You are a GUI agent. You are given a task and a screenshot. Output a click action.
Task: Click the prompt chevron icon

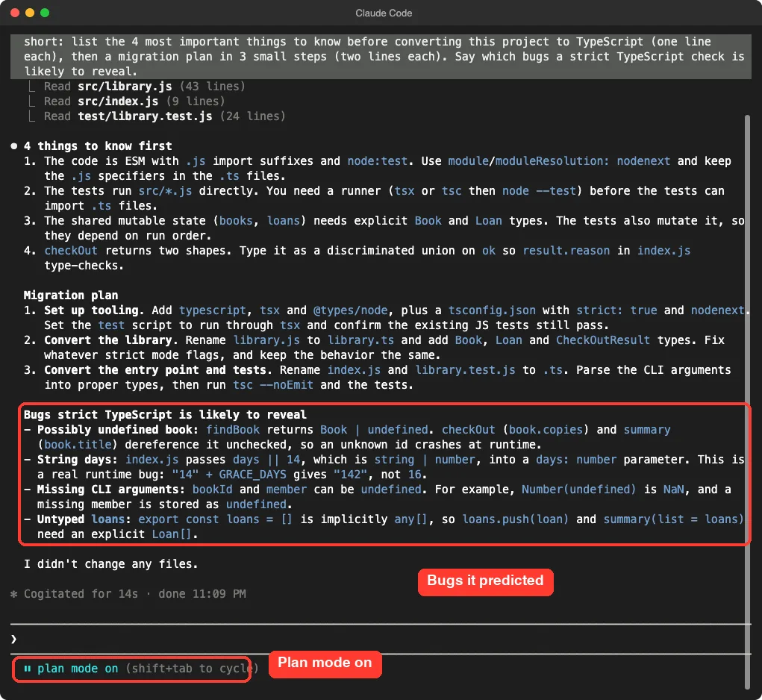coord(13,639)
